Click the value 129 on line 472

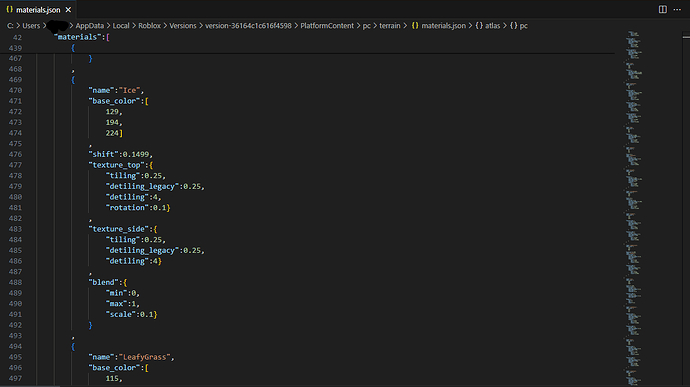coord(112,112)
